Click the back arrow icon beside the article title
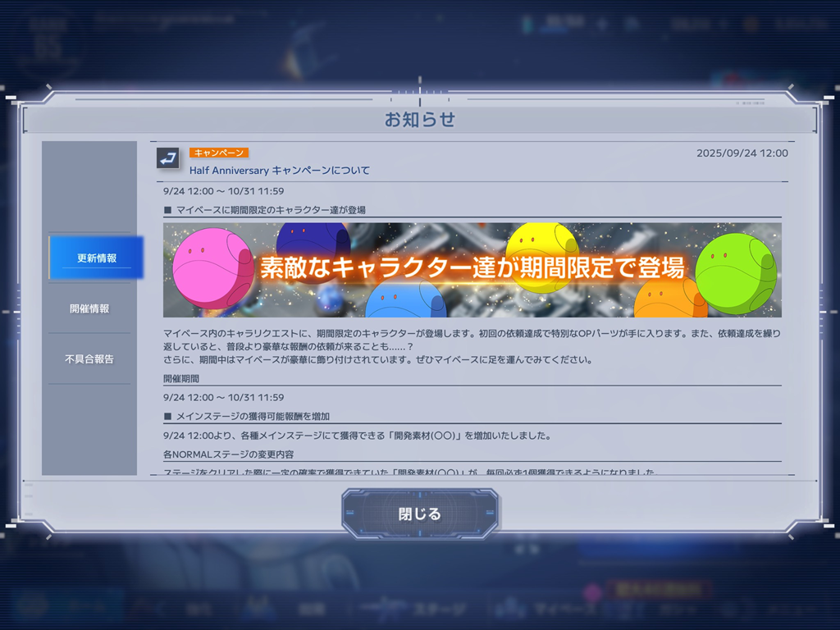 [x=168, y=158]
